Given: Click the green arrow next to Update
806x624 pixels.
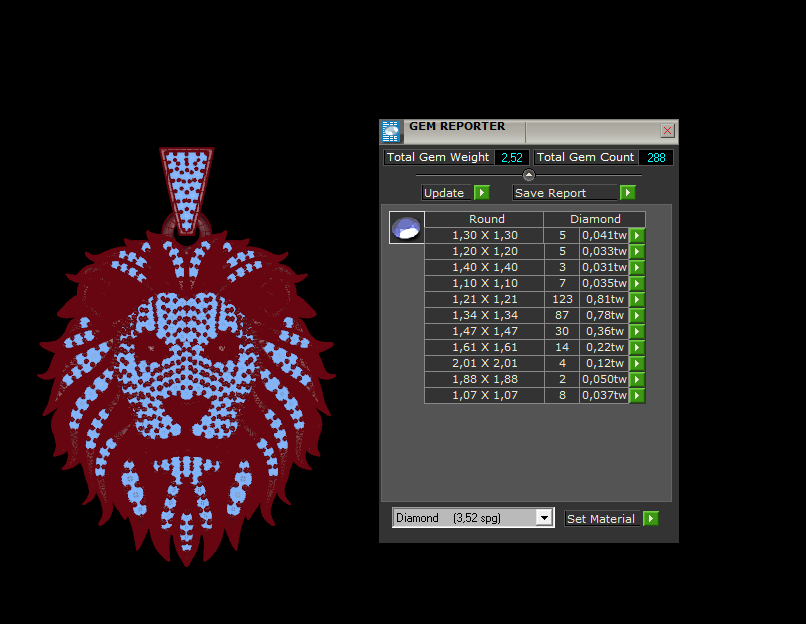Looking at the screenshot, I should (x=481, y=193).
